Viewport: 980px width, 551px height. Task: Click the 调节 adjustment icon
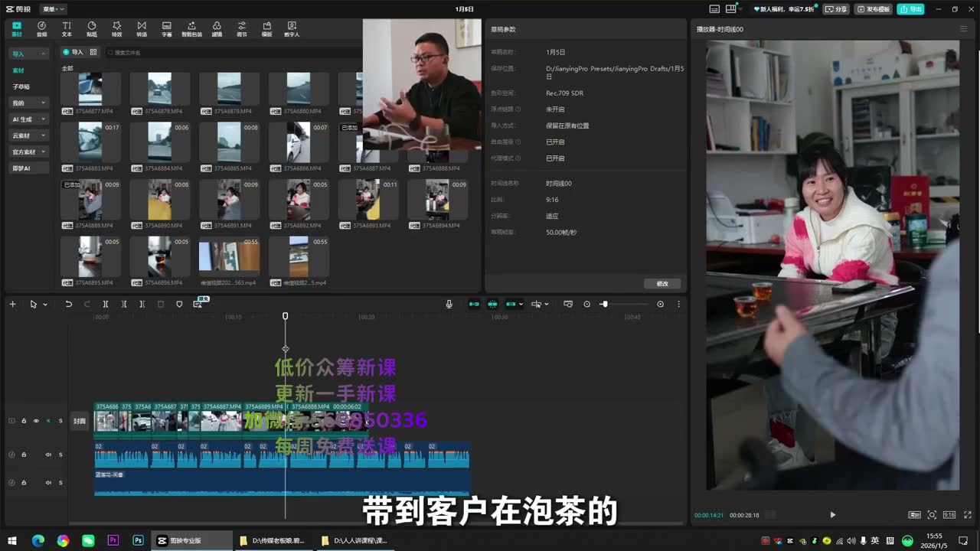[242, 29]
